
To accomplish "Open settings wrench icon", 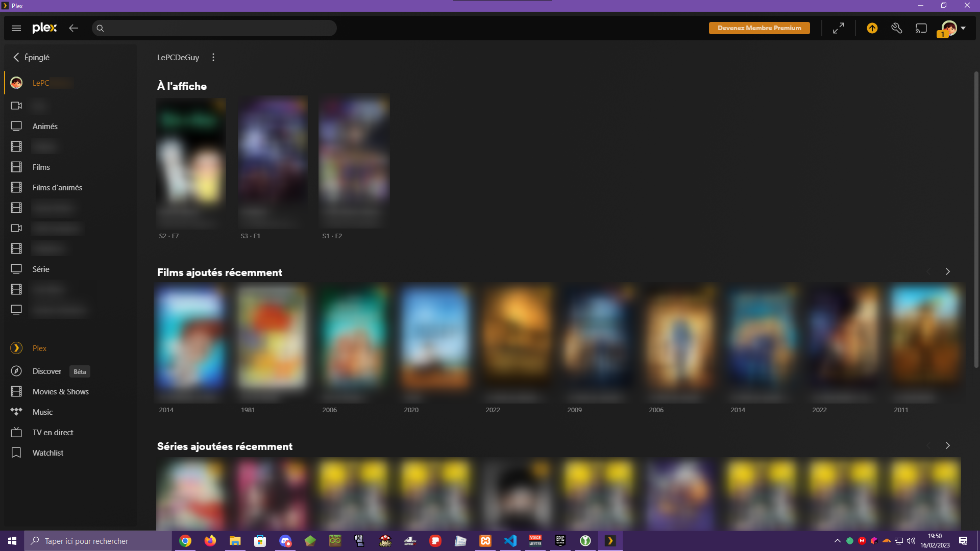I will click(x=897, y=28).
